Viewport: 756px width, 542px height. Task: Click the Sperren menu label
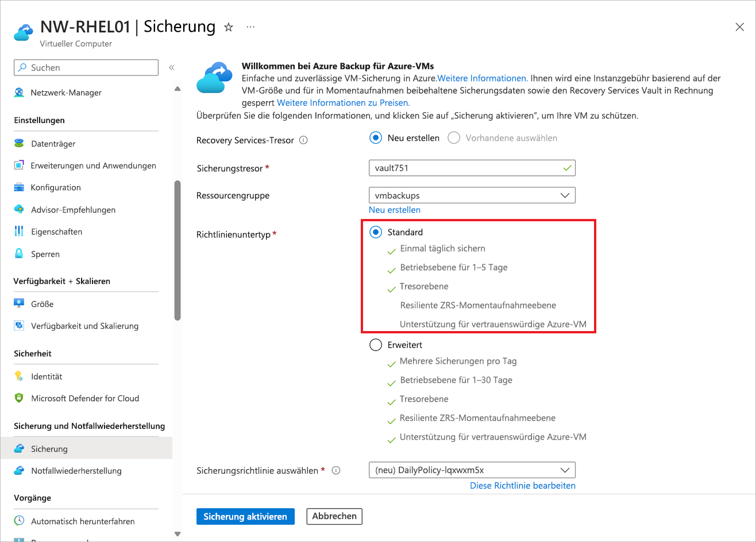[x=45, y=254]
